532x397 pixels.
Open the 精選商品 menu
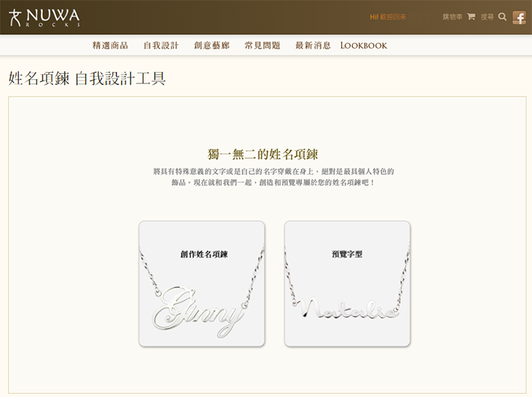[110, 46]
